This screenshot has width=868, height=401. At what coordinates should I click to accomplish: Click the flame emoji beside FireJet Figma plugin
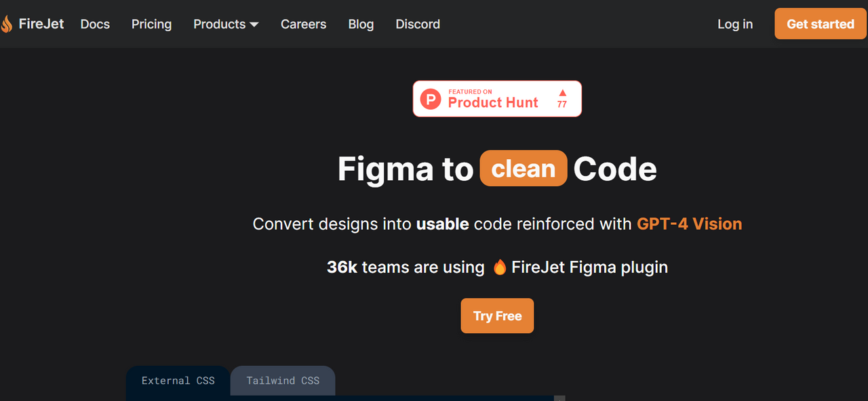point(500,267)
